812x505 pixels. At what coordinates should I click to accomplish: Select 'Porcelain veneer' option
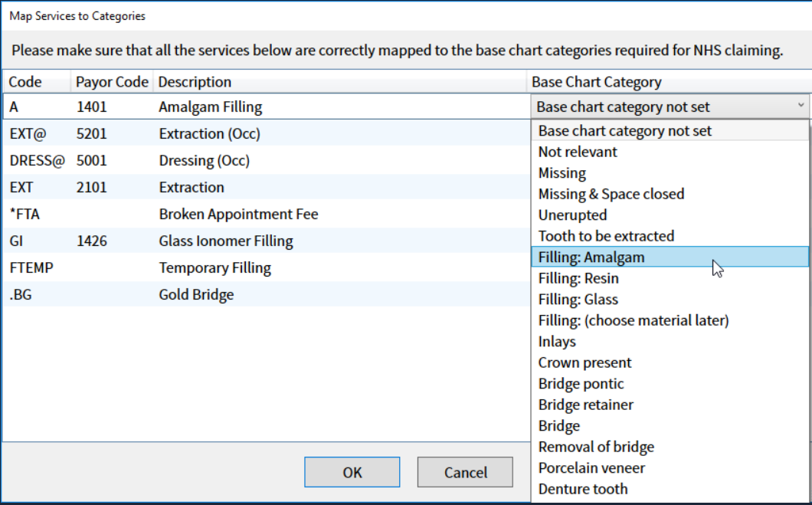591,468
